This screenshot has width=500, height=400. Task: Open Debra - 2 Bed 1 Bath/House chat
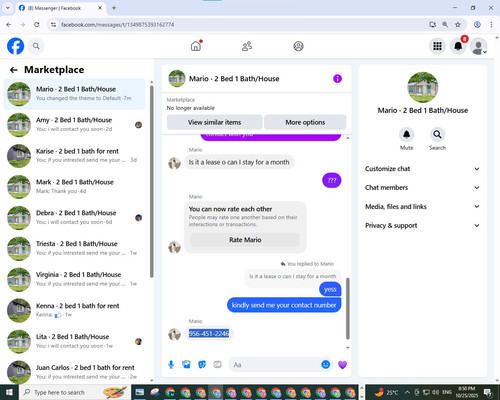coord(74,218)
